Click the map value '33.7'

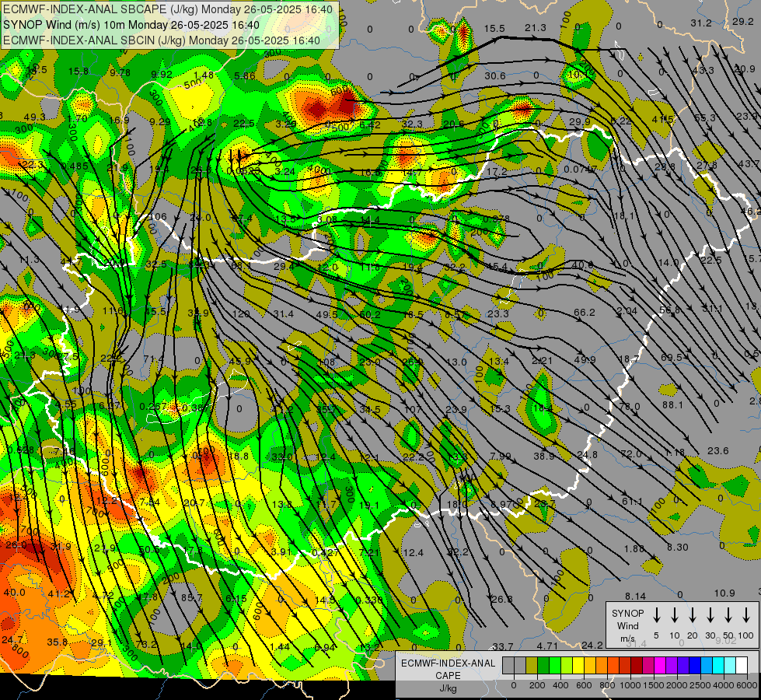[x=503, y=646]
